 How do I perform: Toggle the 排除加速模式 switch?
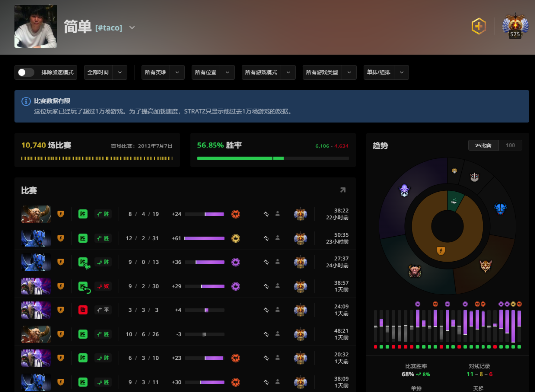point(26,72)
